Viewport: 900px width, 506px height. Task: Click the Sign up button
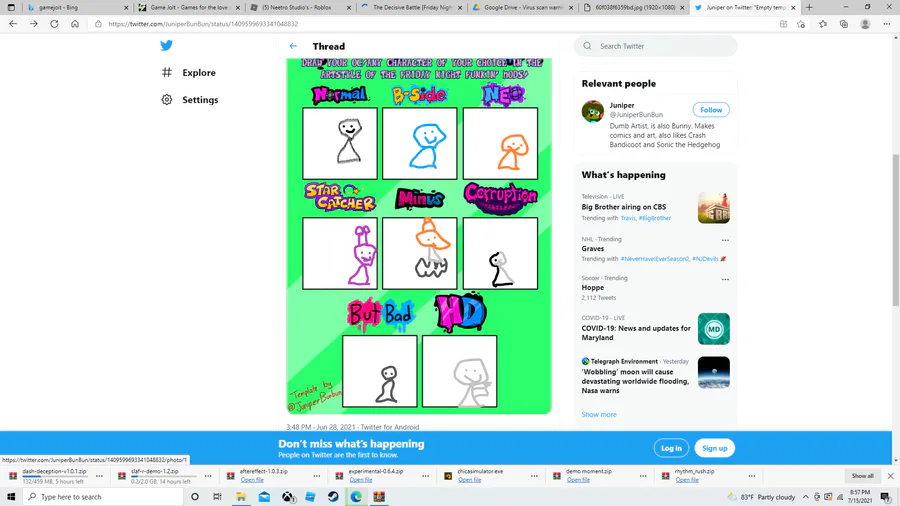point(715,448)
